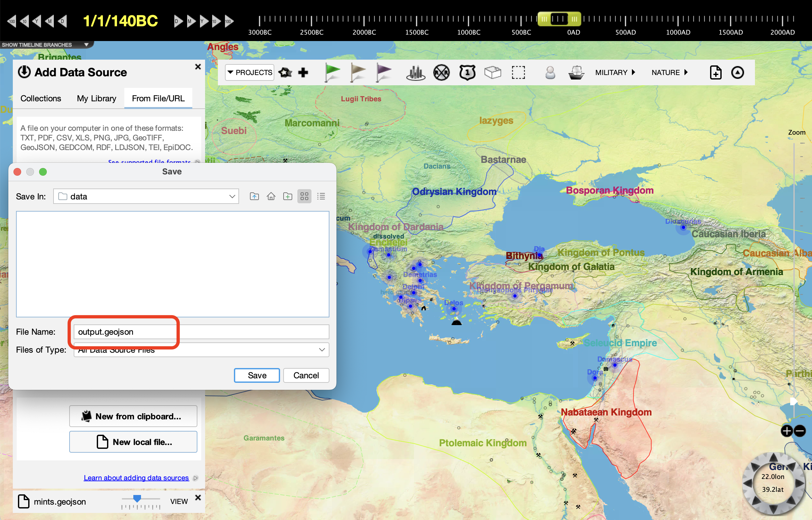Click the mints.geojson opacity slider
812x520 pixels.
tap(137, 499)
